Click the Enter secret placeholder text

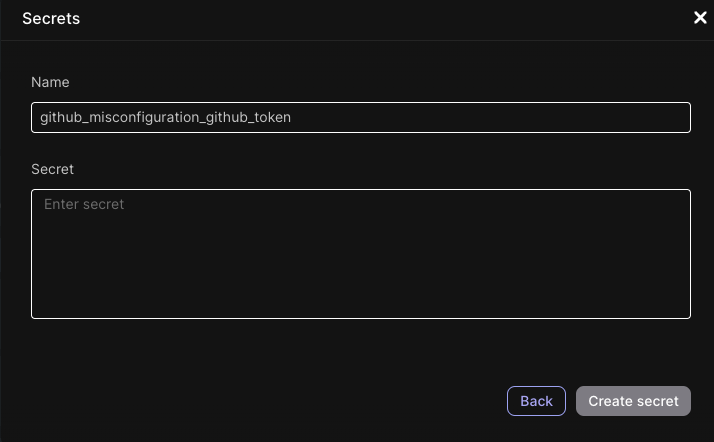point(84,204)
